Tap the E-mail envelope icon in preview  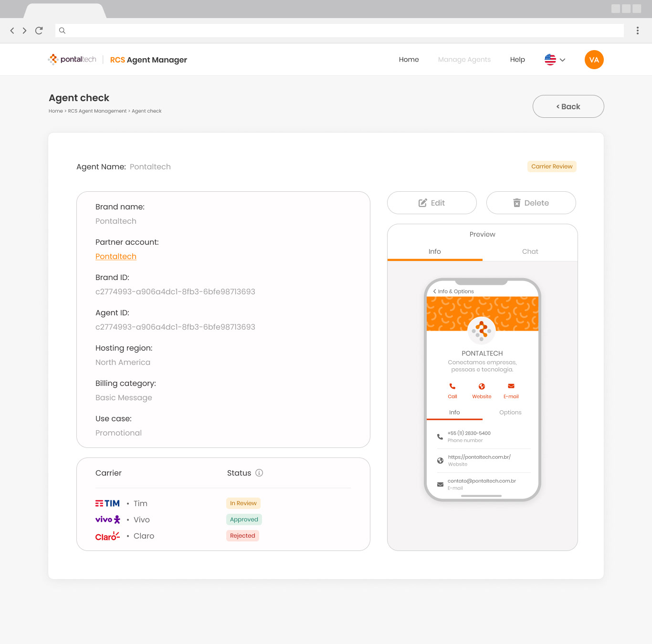click(511, 386)
